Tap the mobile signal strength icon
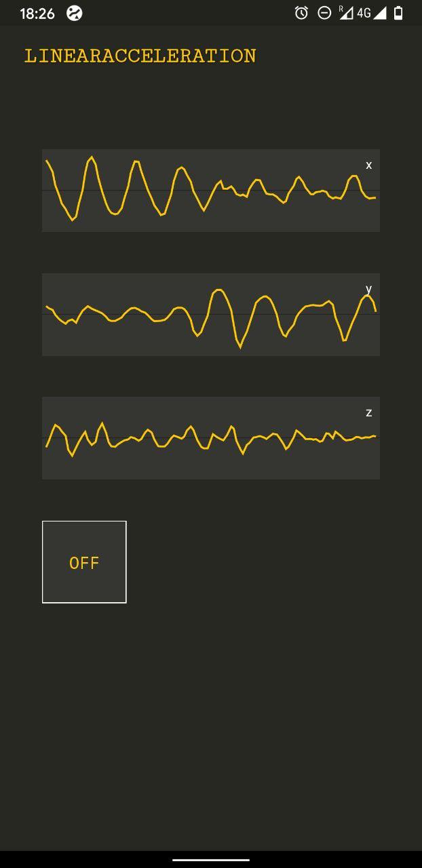The height and width of the screenshot is (868, 422). [380, 13]
